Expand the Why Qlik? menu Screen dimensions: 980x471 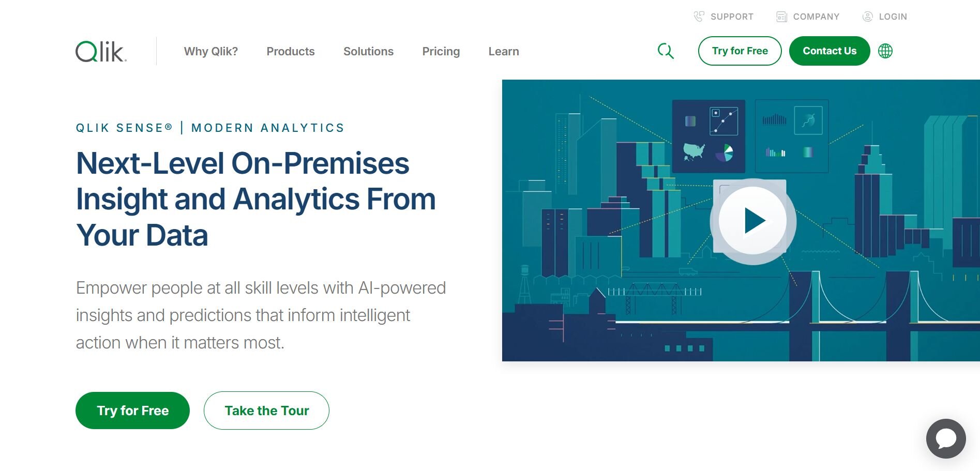[x=211, y=51]
